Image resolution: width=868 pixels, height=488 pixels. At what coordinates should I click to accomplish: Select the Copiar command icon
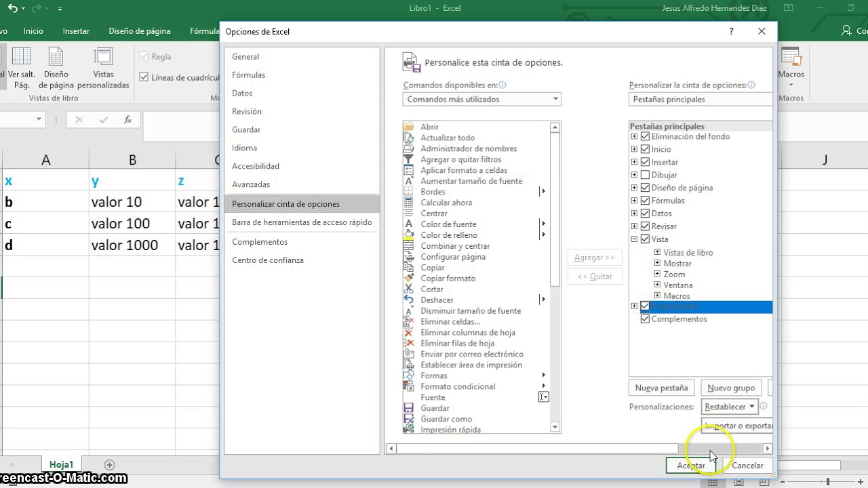408,268
